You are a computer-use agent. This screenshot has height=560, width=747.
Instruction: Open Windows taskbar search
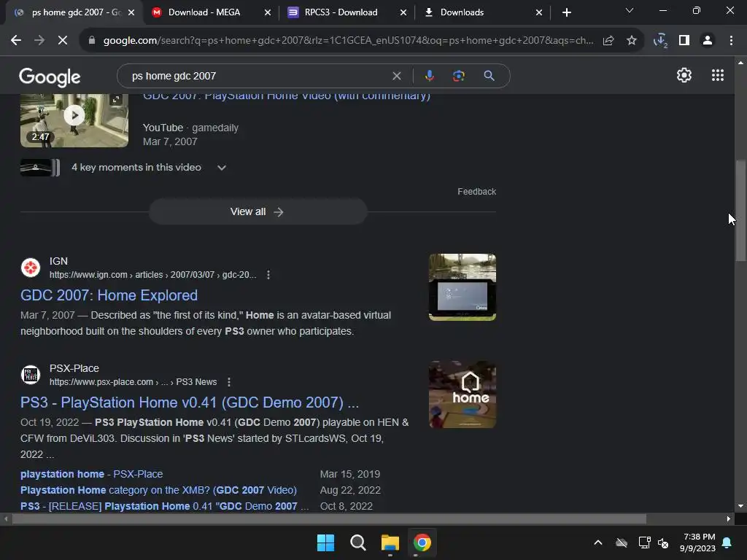coord(357,542)
